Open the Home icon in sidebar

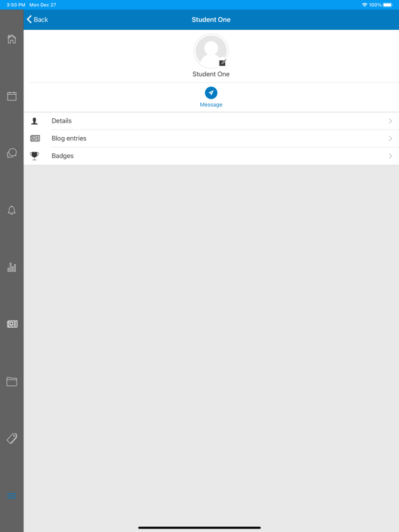[12, 39]
